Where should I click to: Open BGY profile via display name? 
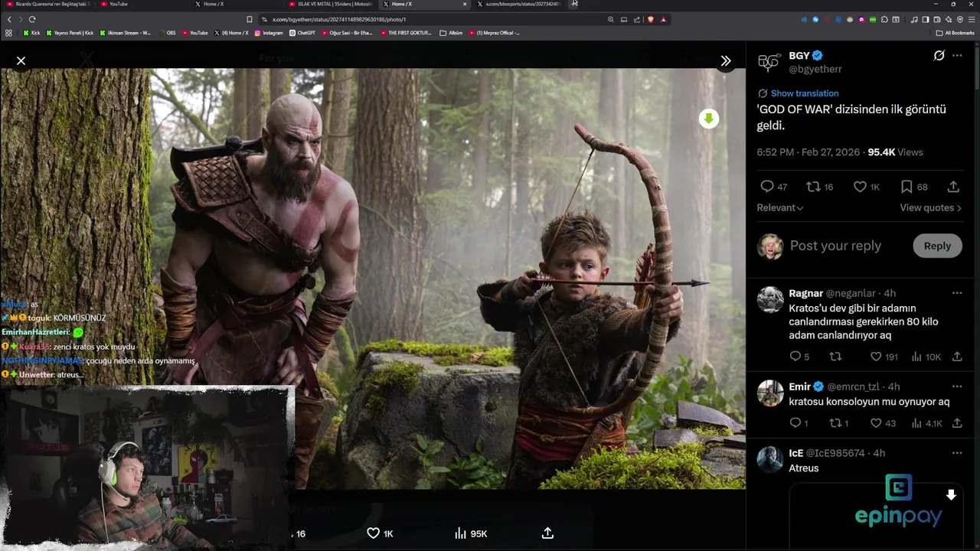[799, 56]
